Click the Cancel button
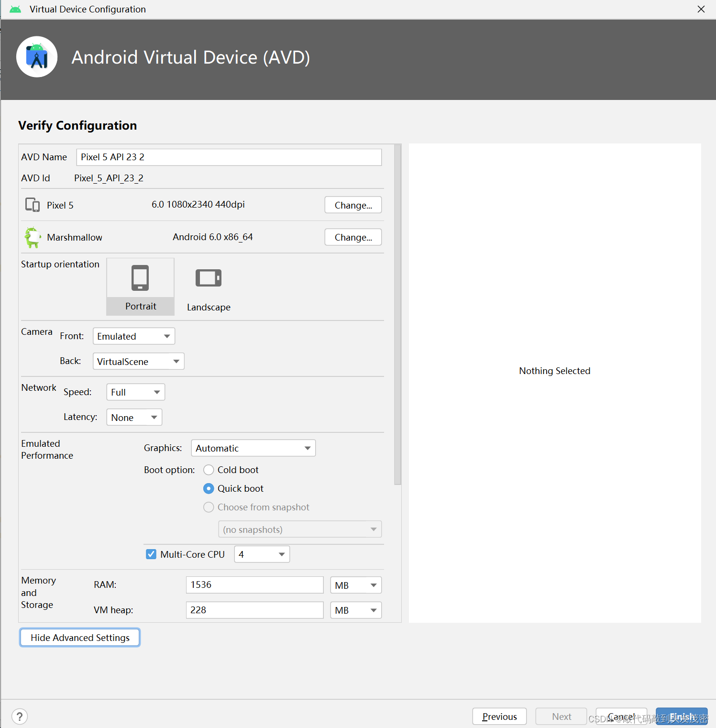This screenshot has height=728, width=716. (621, 716)
